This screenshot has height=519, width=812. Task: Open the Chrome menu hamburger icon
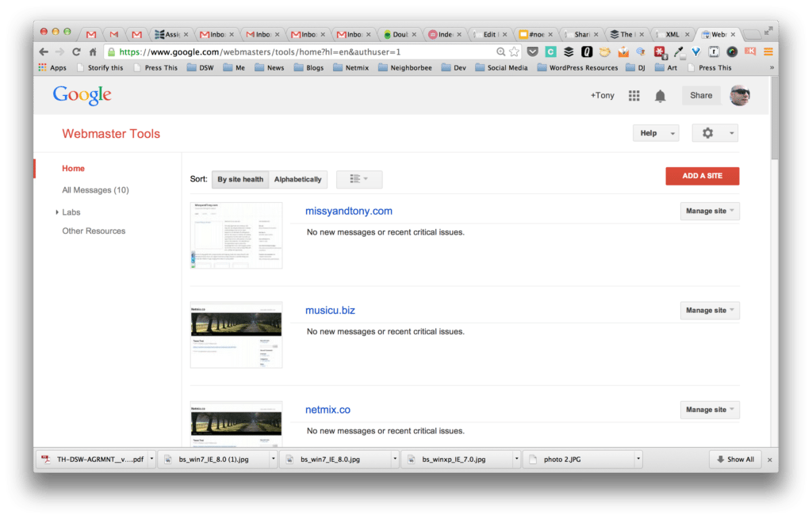768,52
